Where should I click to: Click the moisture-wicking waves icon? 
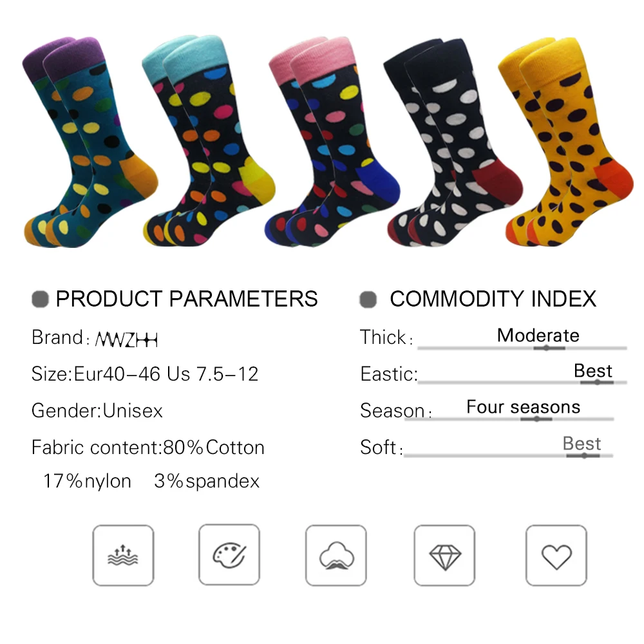123,555
